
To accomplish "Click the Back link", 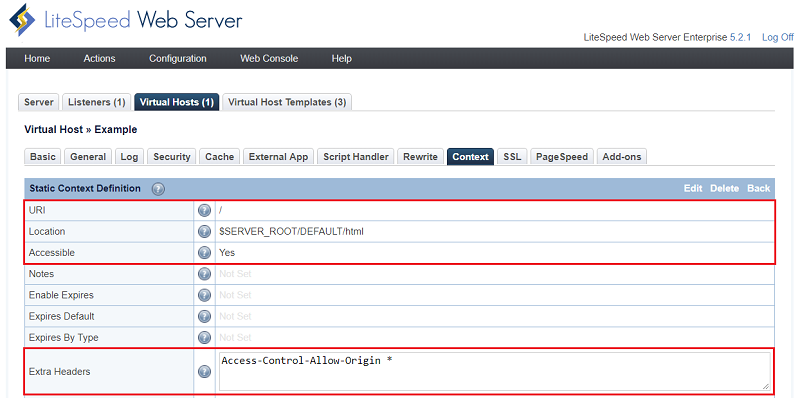I will pos(759,188).
